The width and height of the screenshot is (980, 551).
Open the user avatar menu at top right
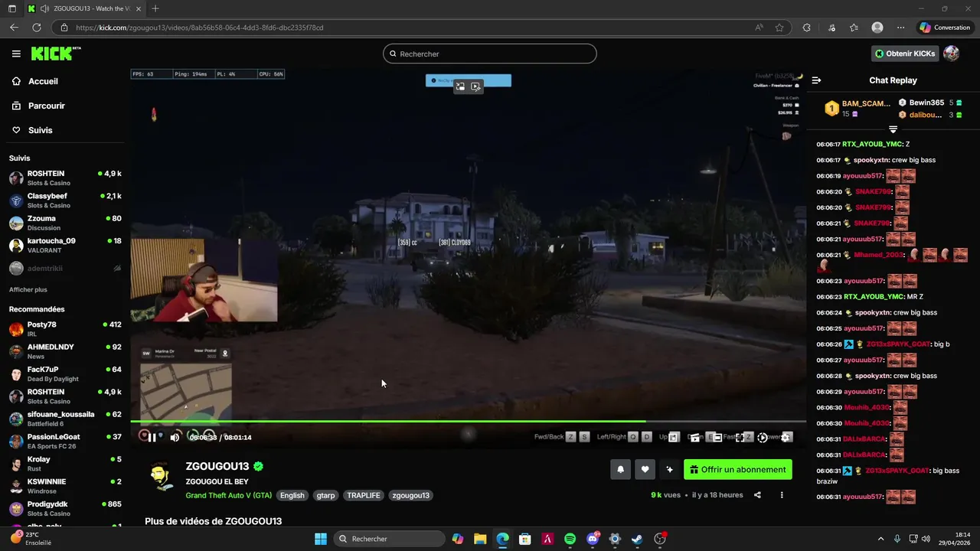(x=952, y=54)
